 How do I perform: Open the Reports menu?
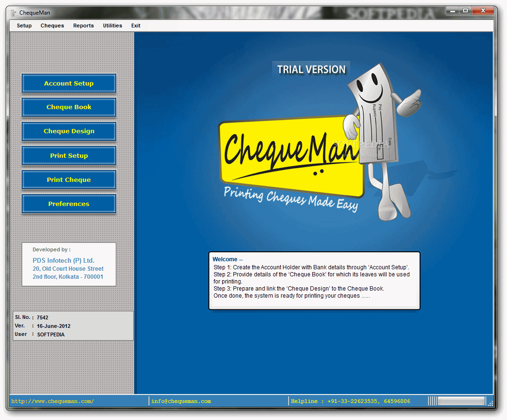[84, 26]
